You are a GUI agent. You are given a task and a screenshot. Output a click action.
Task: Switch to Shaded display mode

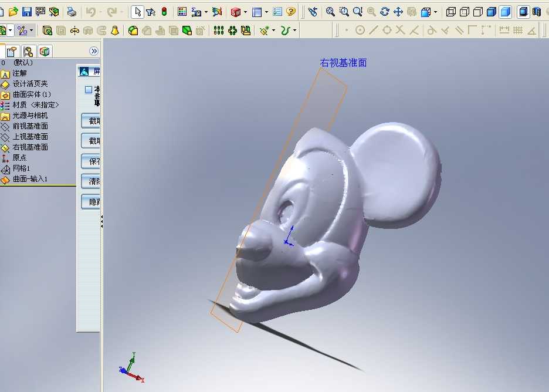point(505,12)
